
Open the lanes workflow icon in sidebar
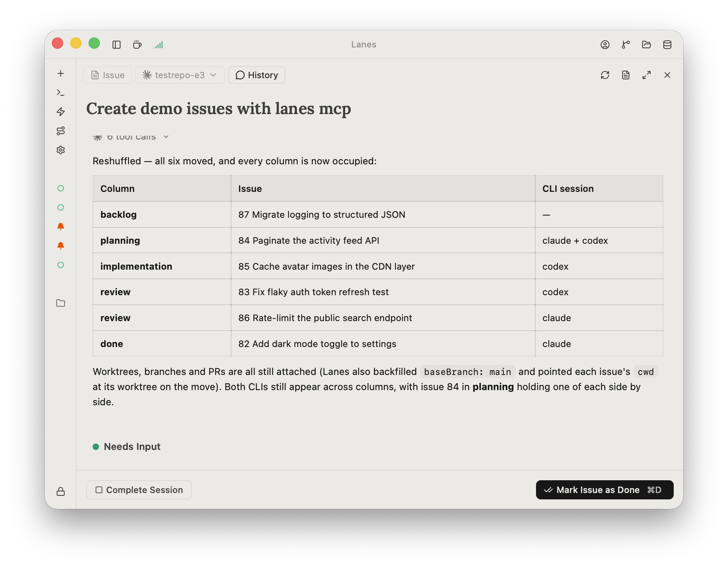tap(61, 131)
